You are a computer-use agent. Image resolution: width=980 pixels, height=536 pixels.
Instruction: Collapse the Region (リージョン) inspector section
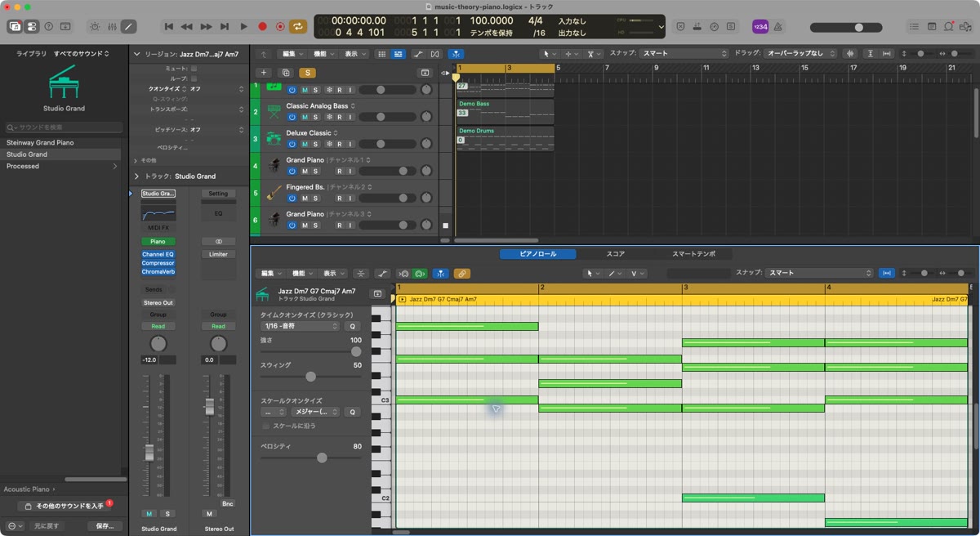coord(136,54)
